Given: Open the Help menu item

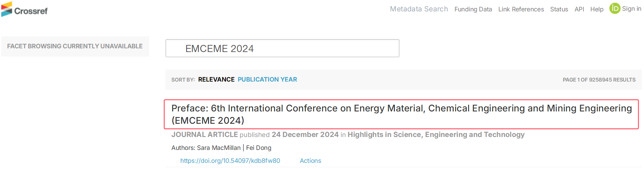Looking at the screenshot, I should click(x=597, y=10).
